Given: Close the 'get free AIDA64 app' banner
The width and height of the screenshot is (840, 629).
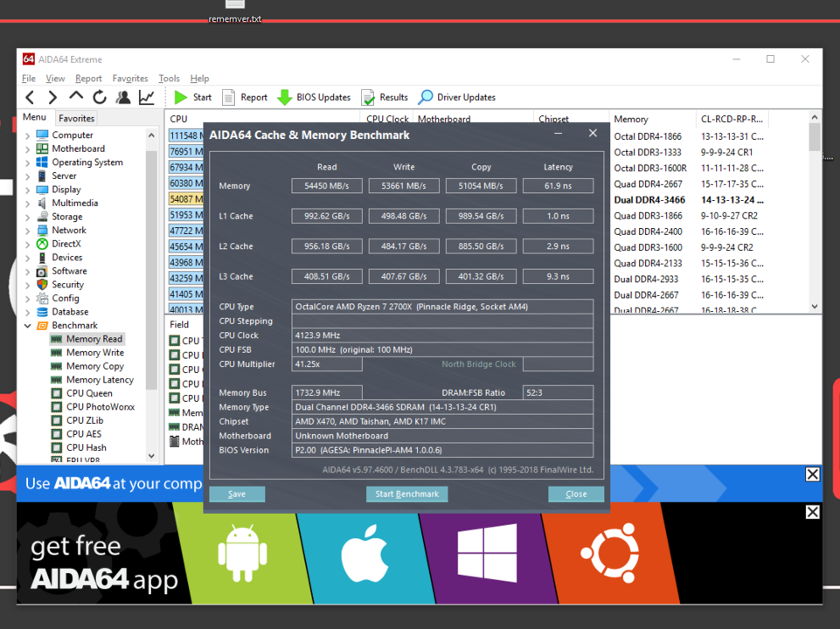Looking at the screenshot, I should point(812,512).
